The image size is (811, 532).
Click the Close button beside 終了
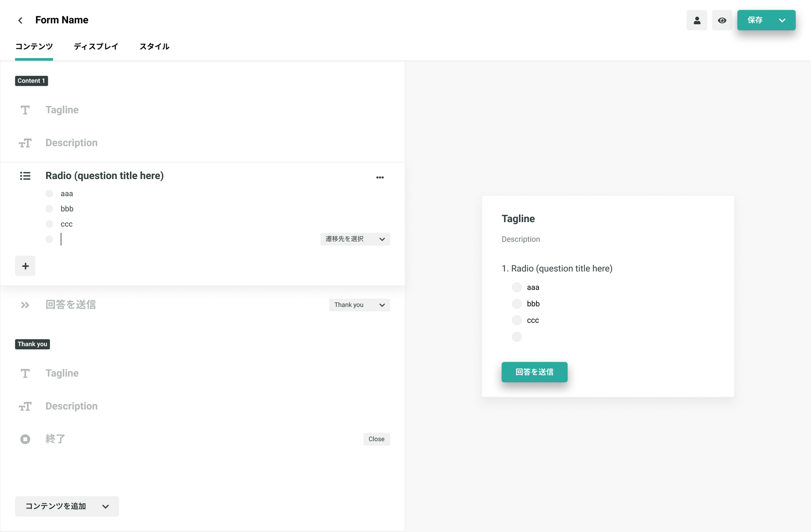[376, 439]
